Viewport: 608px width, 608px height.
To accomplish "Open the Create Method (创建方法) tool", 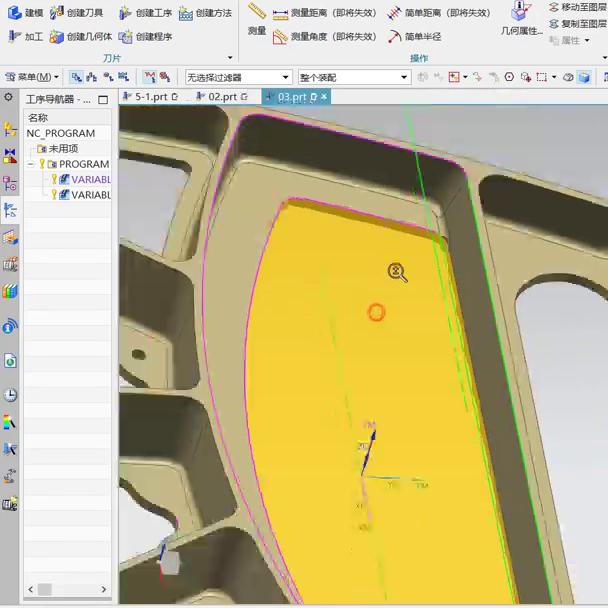I will 187,13.
